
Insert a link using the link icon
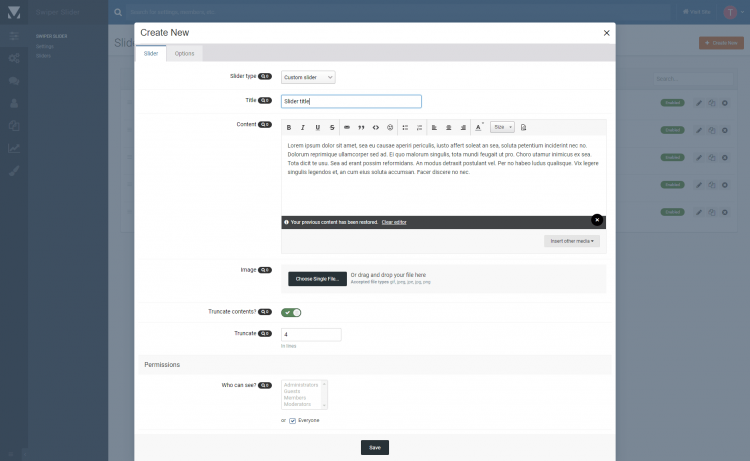click(x=347, y=127)
